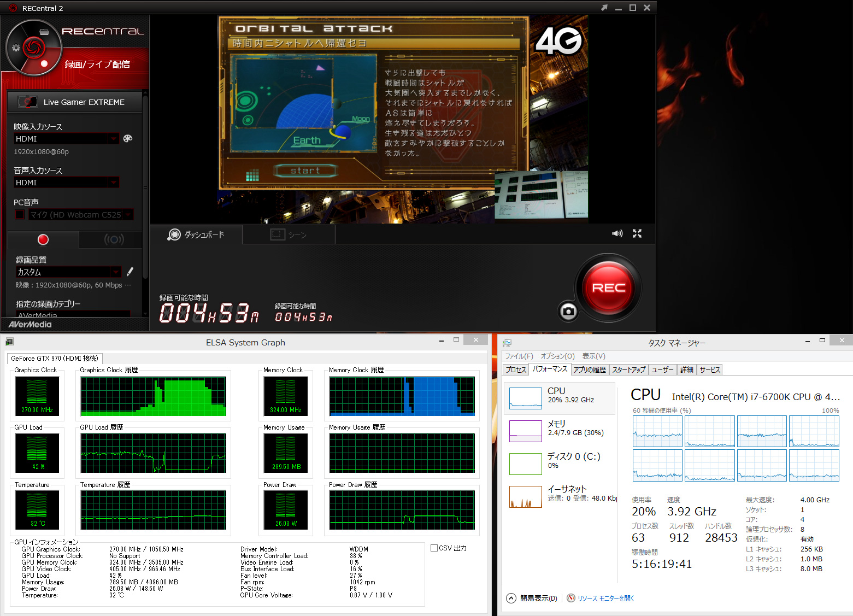Open video color adjustment palette icon
The image size is (853, 616).
click(x=128, y=138)
